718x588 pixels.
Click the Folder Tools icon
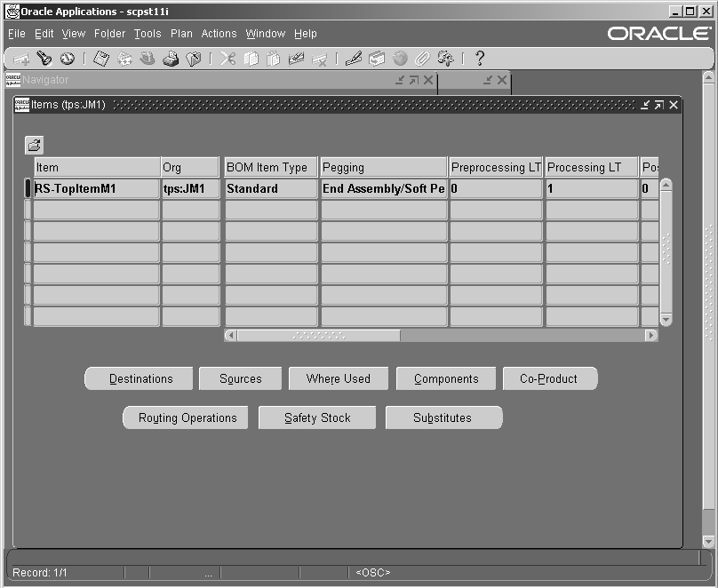click(445, 59)
